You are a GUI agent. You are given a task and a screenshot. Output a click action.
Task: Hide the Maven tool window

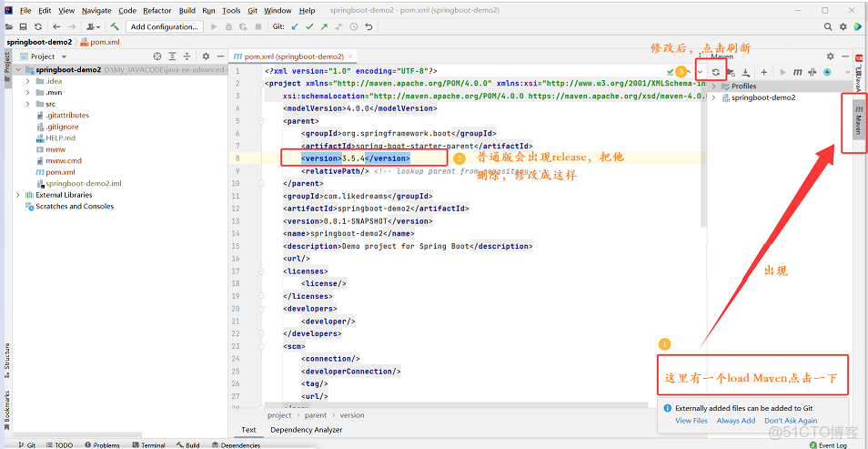pos(845,56)
